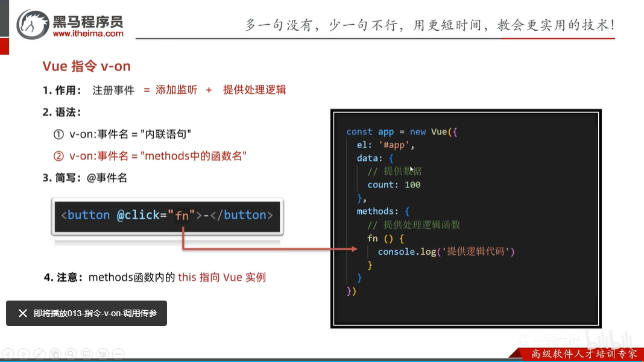Image resolution: width=644 pixels, height=362 pixels.
Task: Click the "el: '#app'," code line
Action: point(385,145)
